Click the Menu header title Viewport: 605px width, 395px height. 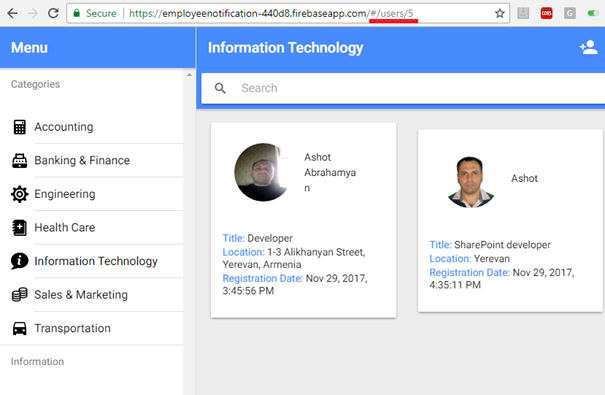tap(29, 47)
